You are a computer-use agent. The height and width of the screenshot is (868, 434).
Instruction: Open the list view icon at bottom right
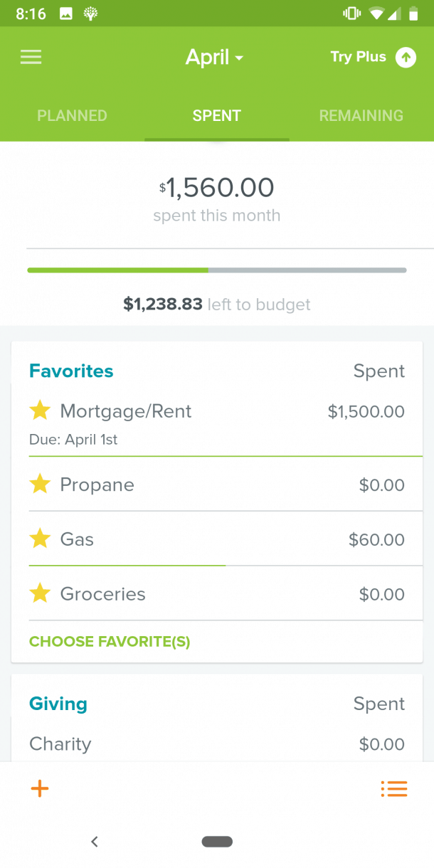(x=394, y=788)
